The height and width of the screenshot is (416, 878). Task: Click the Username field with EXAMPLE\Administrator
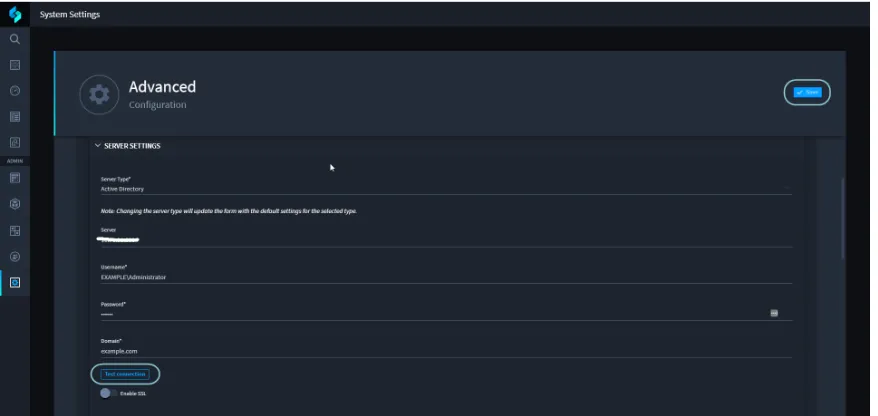[x=446, y=277]
